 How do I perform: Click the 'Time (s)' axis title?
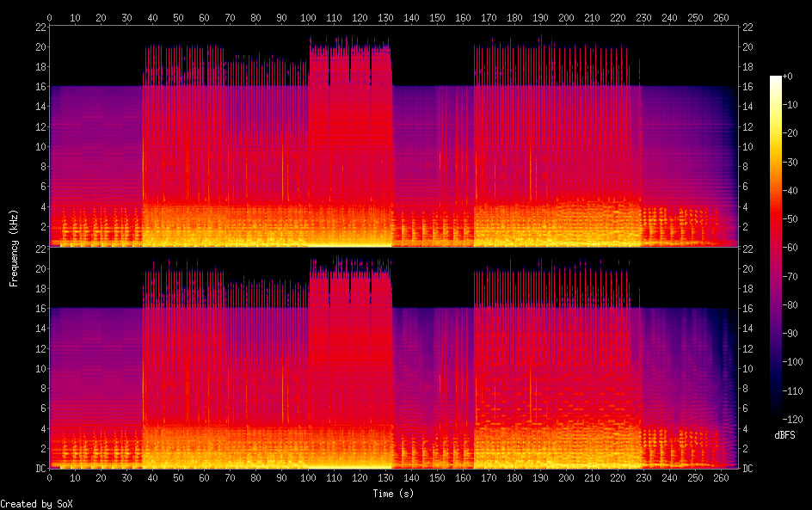click(393, 494)
